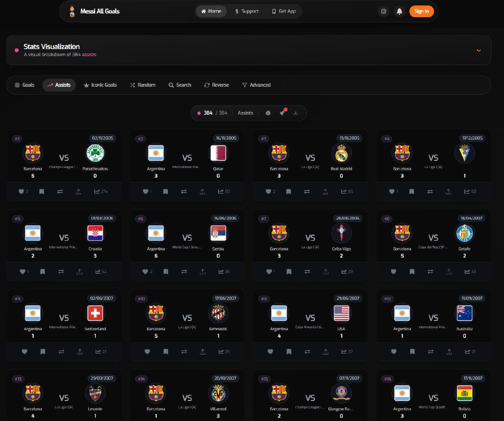
Task: Like assist #3 vs Real Madrid
Action: point(268,191)
